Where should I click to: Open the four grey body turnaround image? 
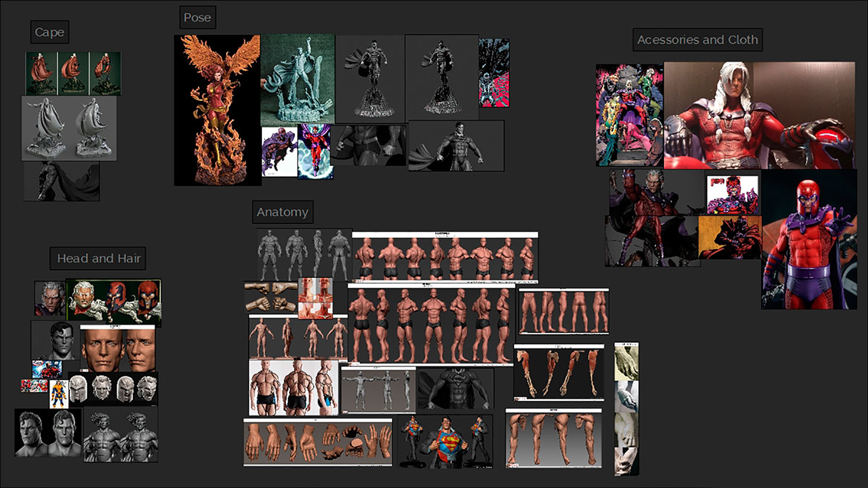pos(304,254)
